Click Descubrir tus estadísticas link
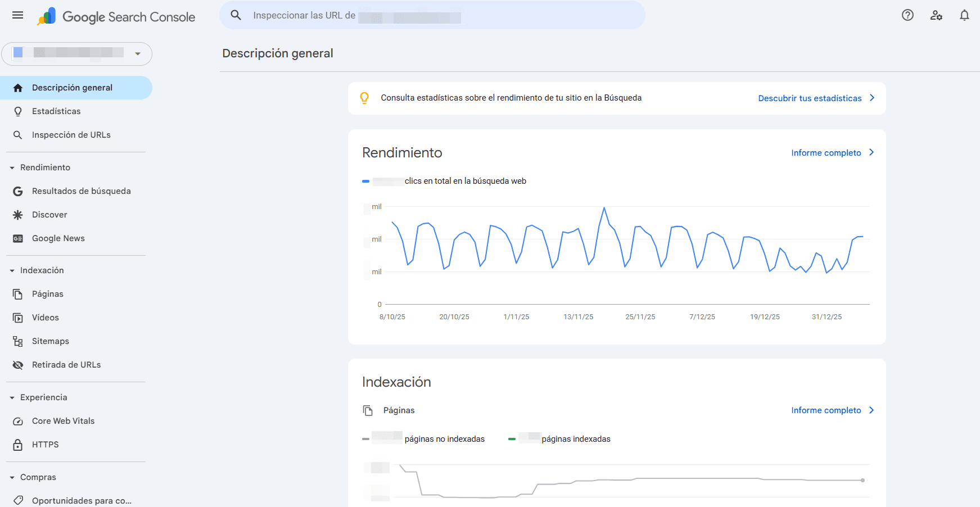The height and width of the screenshot is (507, 980). click(x=810, y=98)
